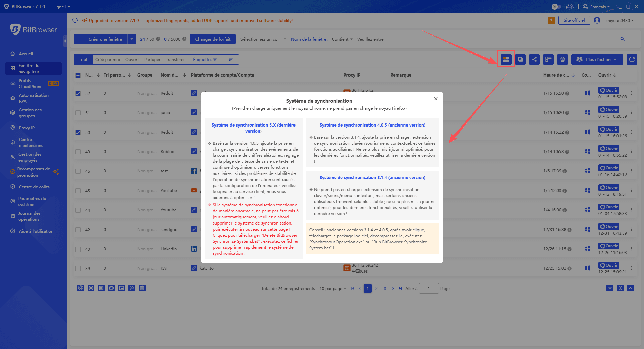Click the Veuillez entrer search input
The image size is (644, 349).
click(486, 39)
